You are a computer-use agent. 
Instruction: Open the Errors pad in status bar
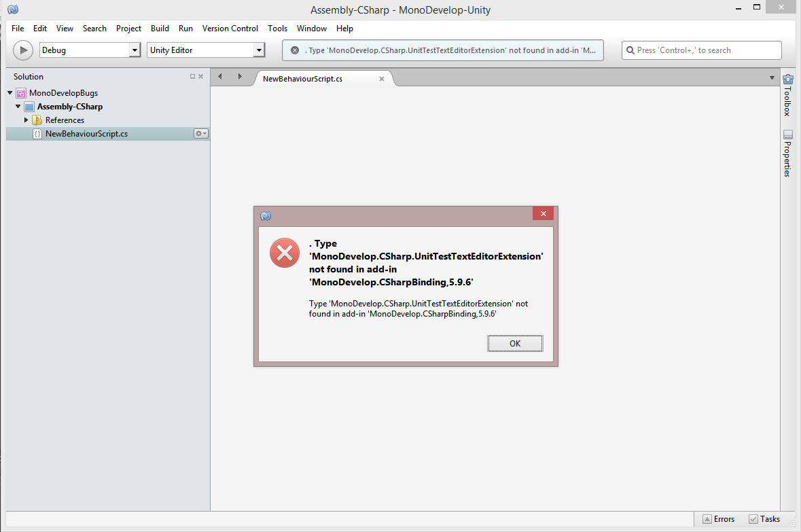(x=719, y=519)
